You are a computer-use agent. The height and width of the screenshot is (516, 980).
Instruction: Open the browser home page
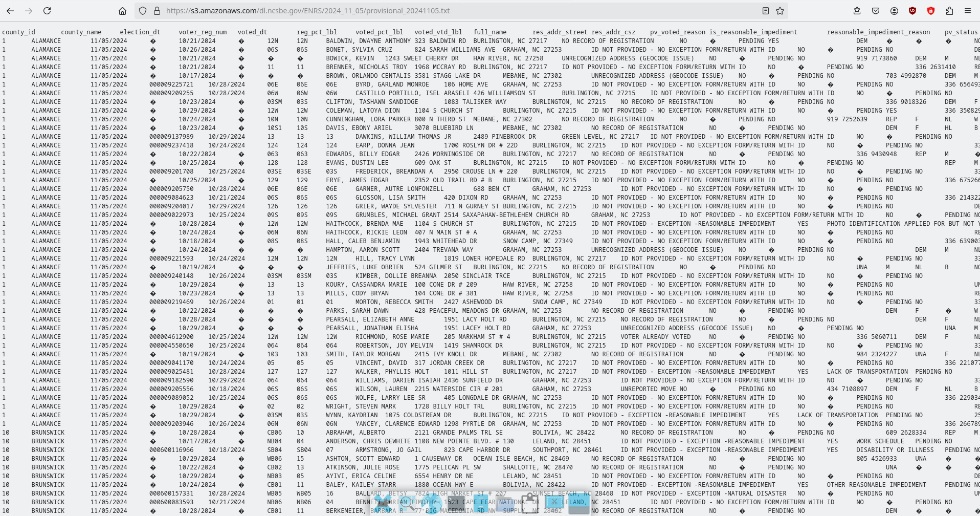122,11
